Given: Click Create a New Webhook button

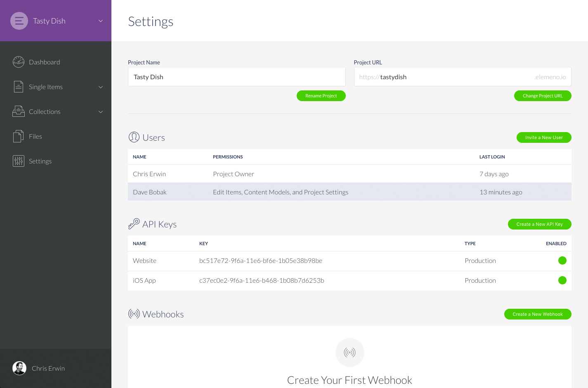Looking at the screenshot, I should coord(538,314).
